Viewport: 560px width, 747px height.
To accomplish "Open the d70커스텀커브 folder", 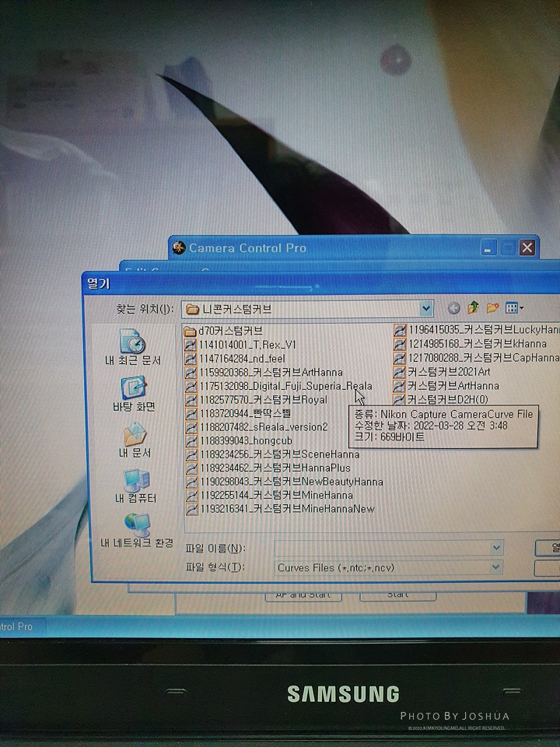I will [x=223, y=331].
